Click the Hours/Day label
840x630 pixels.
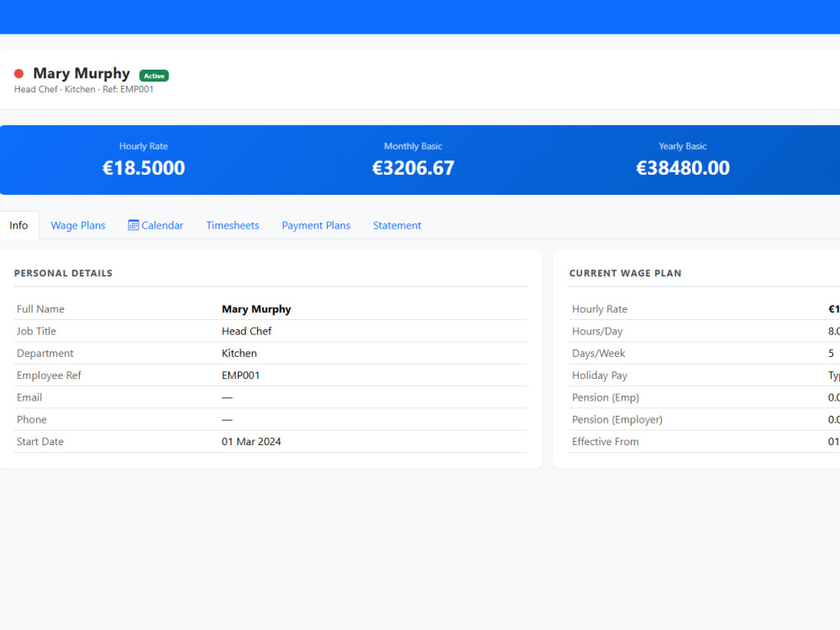(597, 331)
